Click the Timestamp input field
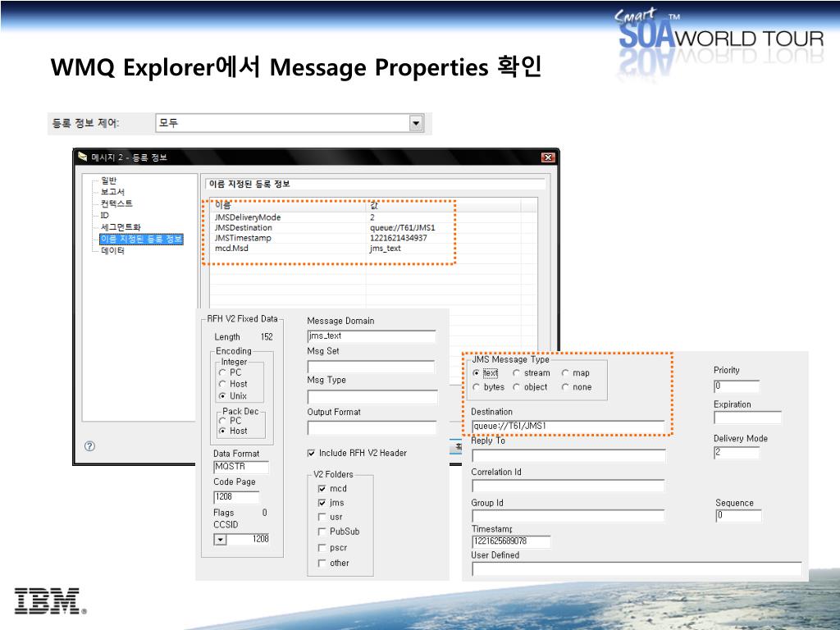 pyautogui.click(x=511, y=541)
